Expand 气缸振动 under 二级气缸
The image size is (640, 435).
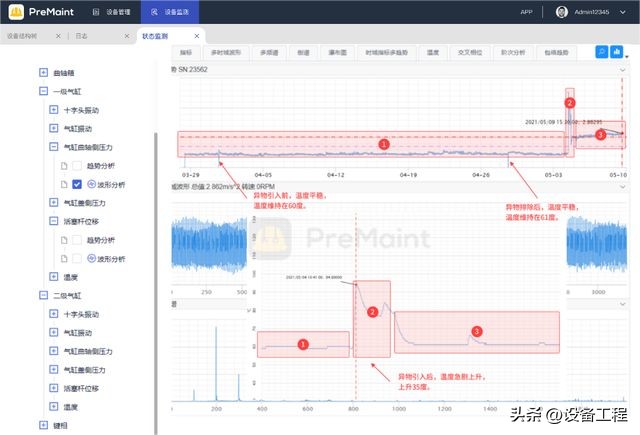click(x=53, y=332)
